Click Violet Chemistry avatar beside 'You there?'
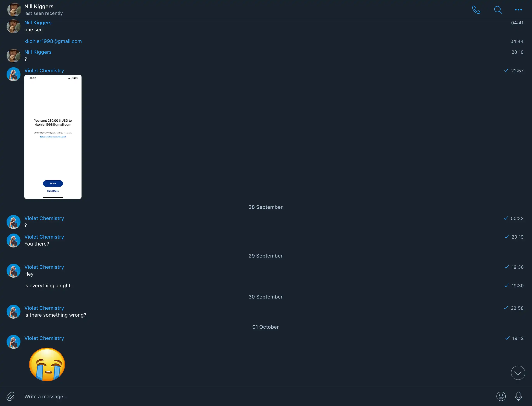 tap(13, 241)
